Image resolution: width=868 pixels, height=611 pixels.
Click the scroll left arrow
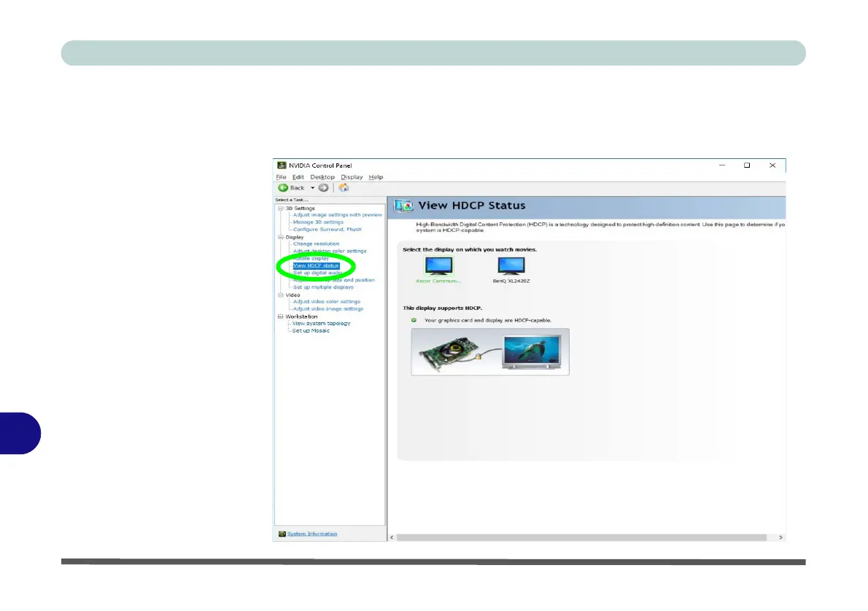(392, 537)
